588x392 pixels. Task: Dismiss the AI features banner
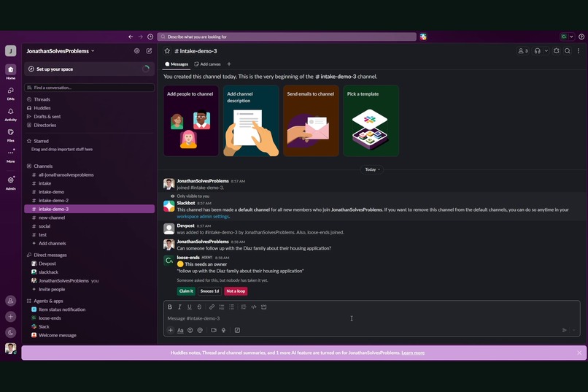[x=579, y=353]
